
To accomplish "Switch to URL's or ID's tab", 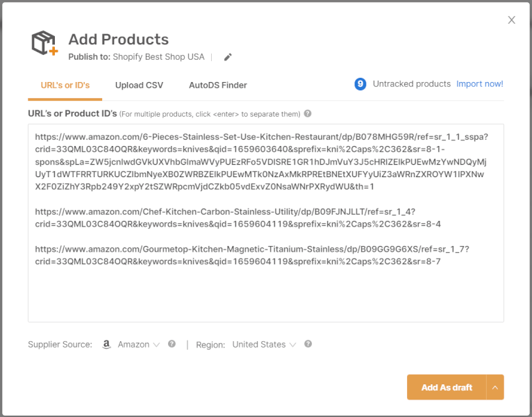I will (65, 85).
